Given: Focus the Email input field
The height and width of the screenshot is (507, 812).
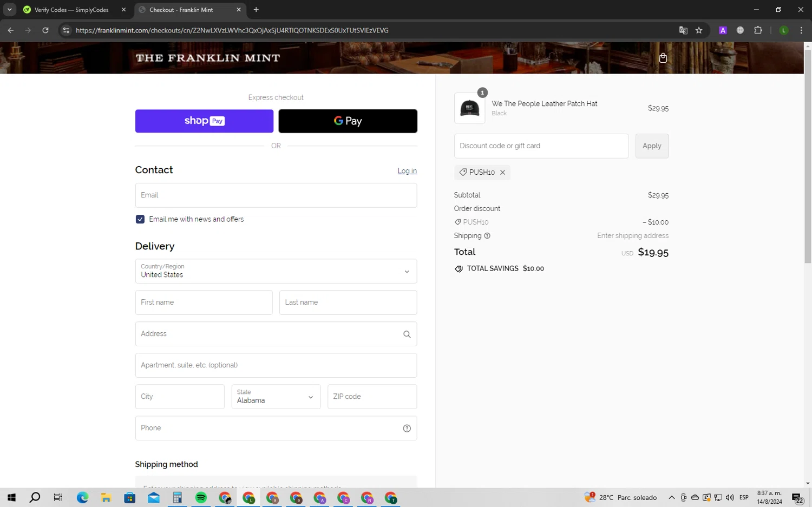Looking at the screenshot, I should (x=276, y=195).
